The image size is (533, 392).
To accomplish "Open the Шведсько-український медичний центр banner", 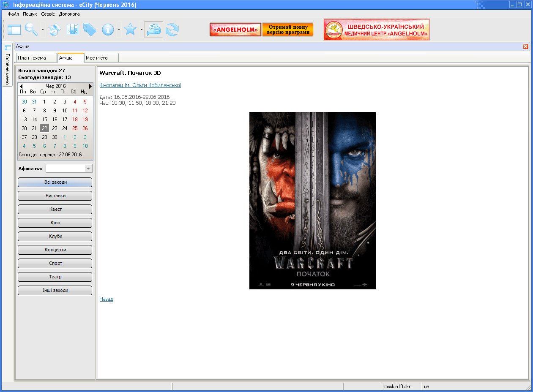I will [x=377, y=30].
